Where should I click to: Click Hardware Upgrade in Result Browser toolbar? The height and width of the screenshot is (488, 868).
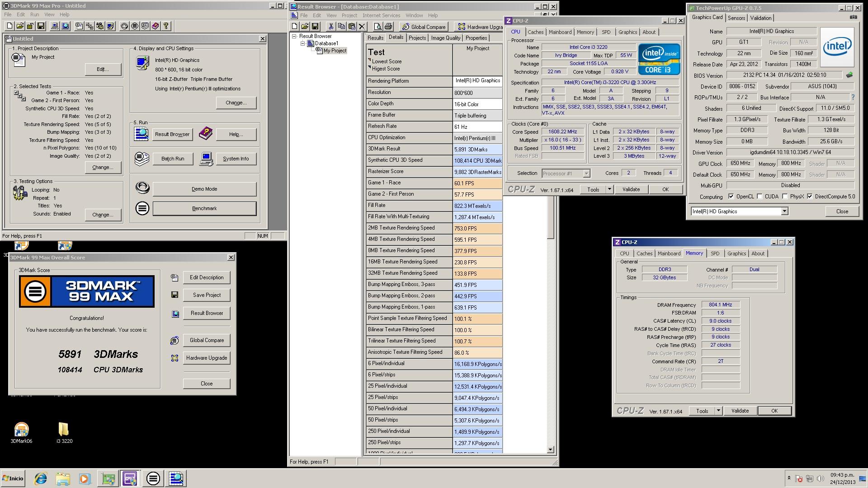click(x=479, y=27)
